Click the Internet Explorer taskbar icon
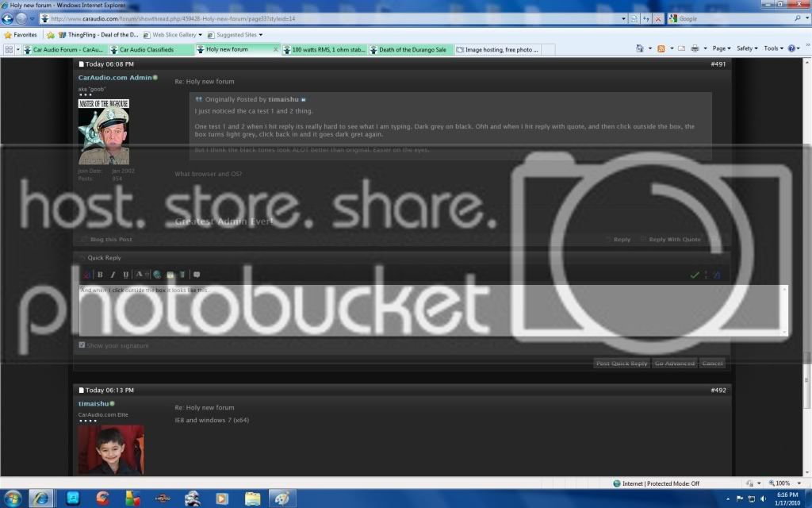Viewport: 812px width, 508px height. tap(41, 498)
